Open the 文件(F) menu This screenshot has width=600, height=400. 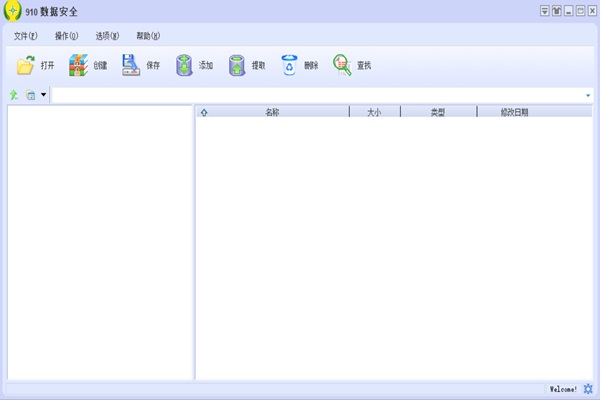pos(26,36)
